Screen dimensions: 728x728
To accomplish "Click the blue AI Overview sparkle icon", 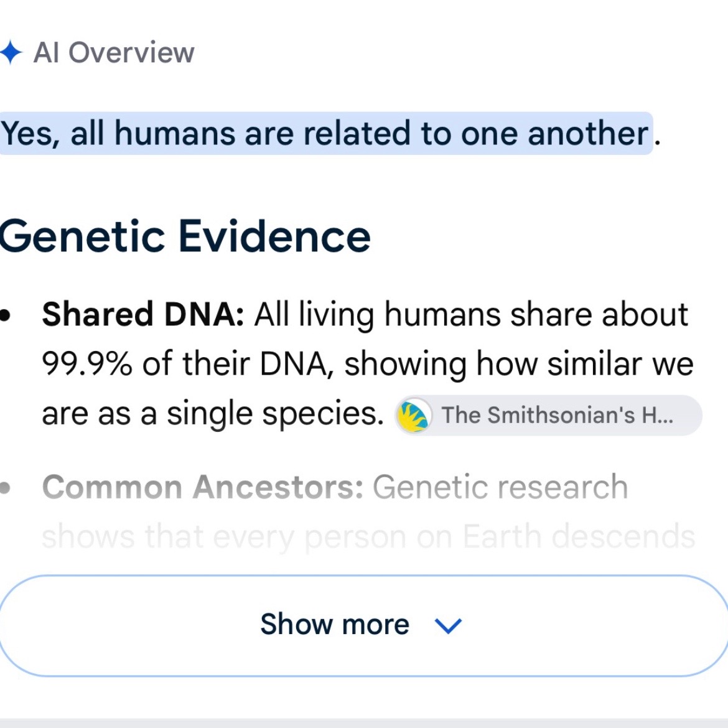I will click(x=10, y=52).
